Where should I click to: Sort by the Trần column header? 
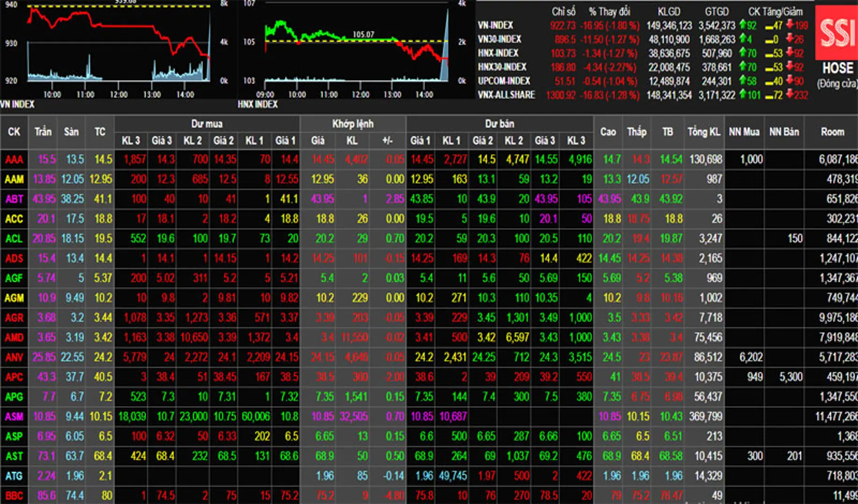(x=43, y=132)
